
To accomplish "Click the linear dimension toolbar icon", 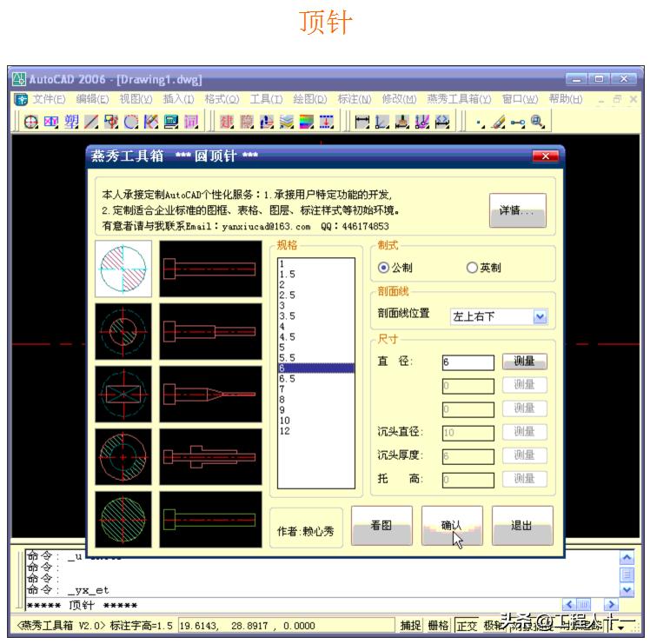I will (x=361, y=122).
